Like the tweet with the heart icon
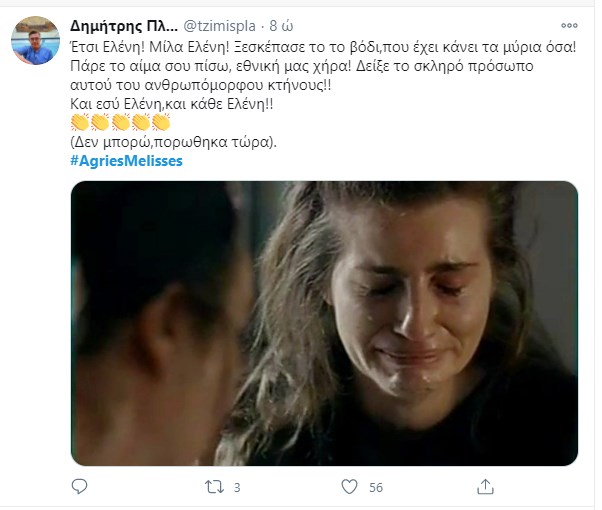This screenshot has height=510, width=602. (349, 487)
